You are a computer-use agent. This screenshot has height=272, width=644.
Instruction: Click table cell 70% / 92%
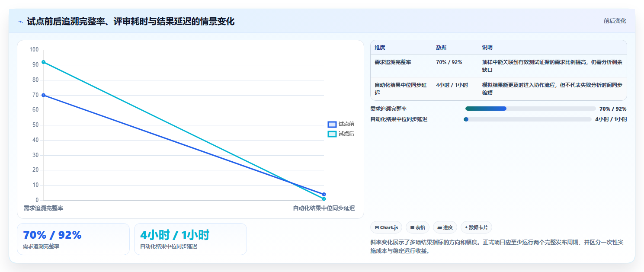[449, 62]
